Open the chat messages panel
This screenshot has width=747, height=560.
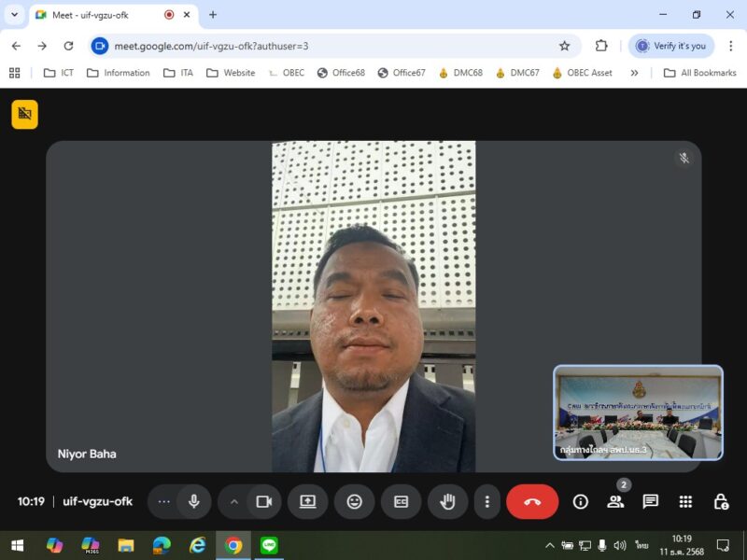[651, 501]
